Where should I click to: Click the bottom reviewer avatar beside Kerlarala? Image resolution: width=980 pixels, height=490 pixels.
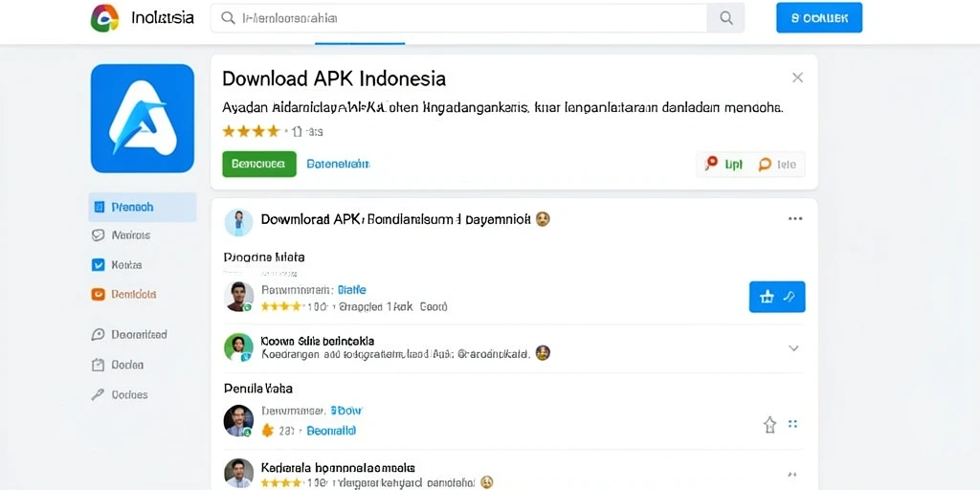(238, 474)
